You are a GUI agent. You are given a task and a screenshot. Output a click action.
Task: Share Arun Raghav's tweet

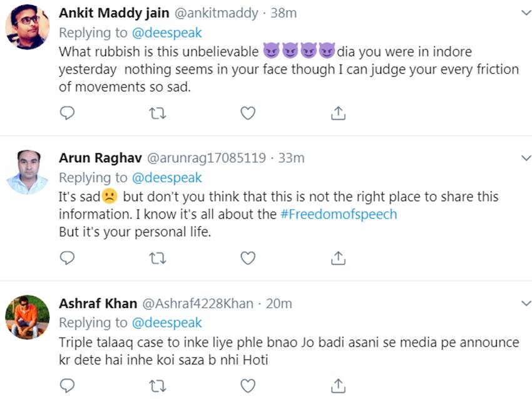pyautogui.click(x=338, y=257)
